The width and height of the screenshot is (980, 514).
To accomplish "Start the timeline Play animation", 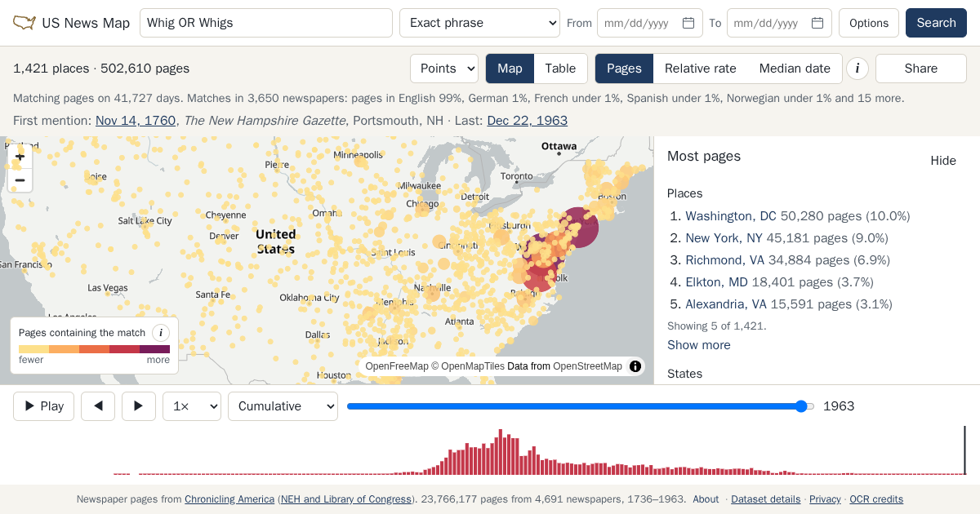I will 43,406.
